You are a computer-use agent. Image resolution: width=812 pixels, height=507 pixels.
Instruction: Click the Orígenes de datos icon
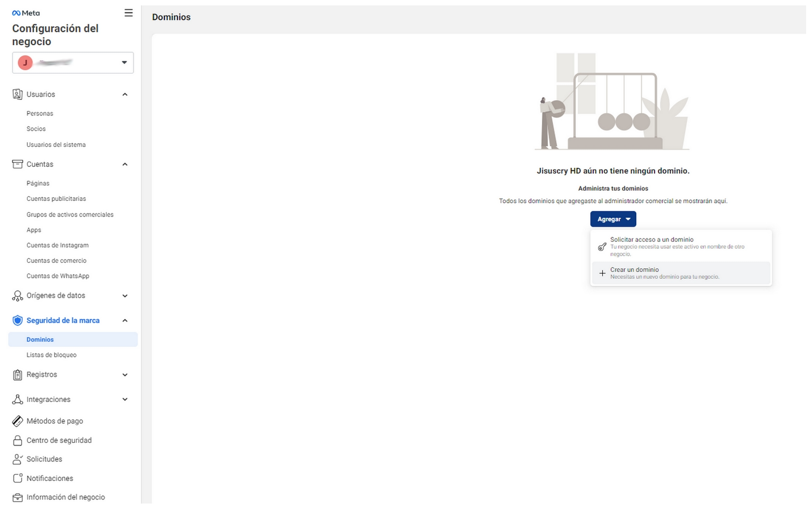point(18,295)
